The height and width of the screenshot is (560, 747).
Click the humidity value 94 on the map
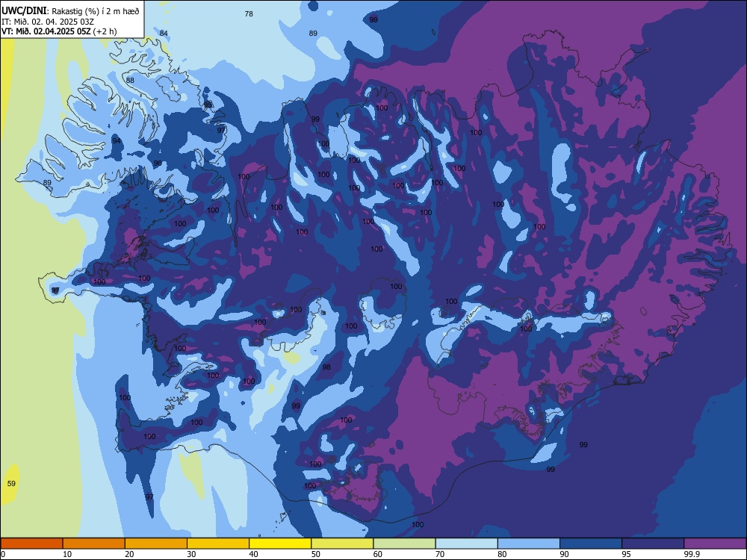(117, 140)
